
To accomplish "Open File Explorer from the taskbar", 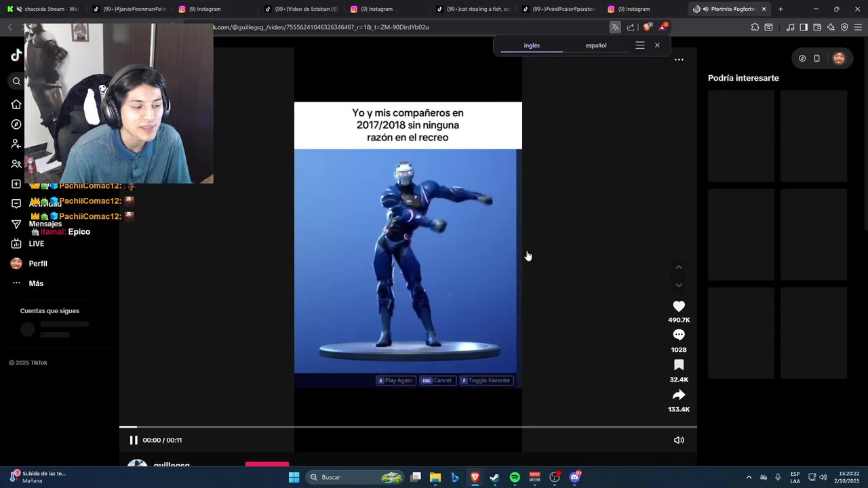I will click(x=435, y=477).
